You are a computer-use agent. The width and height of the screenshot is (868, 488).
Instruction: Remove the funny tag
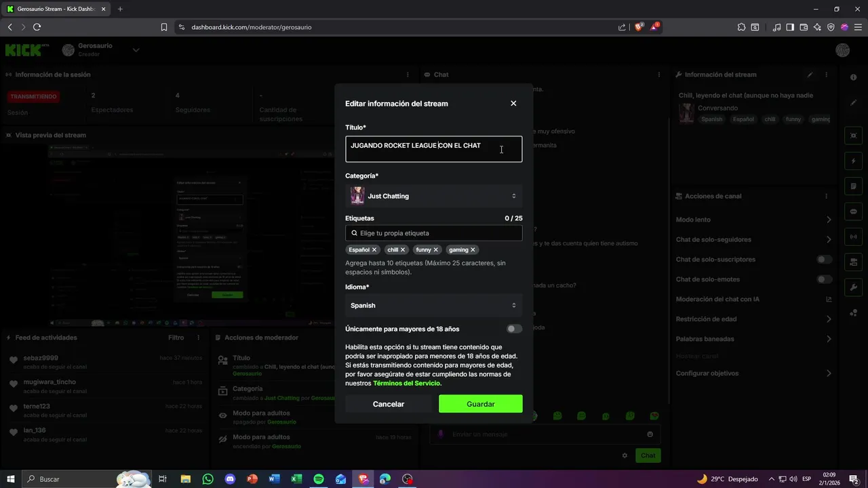click(435, 250)
